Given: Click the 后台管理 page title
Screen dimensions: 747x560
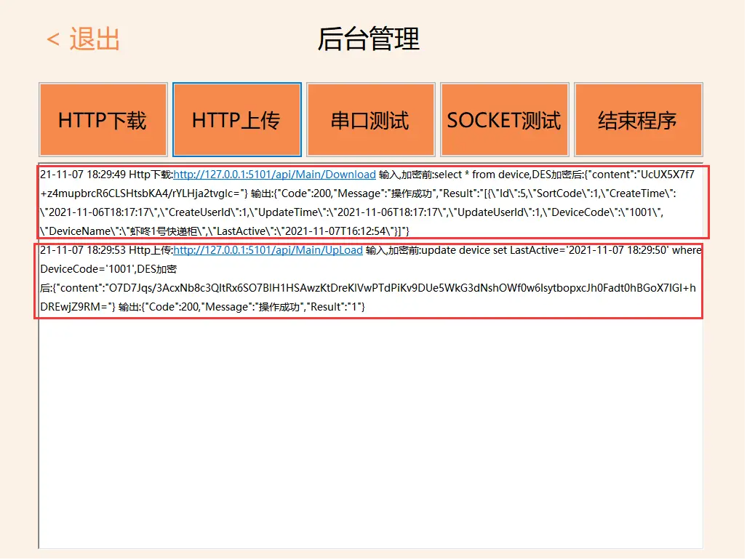Looking at the screenshot, I should (x=369, y=39).
